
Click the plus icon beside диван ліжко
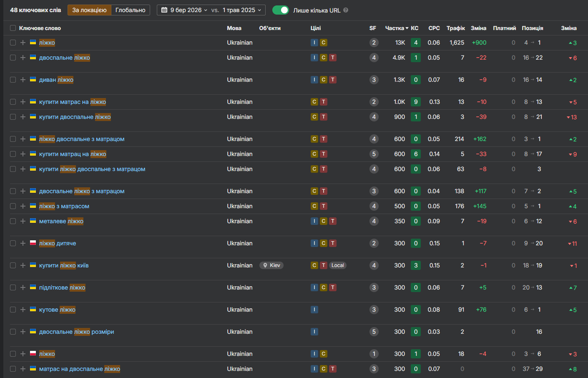click(x=23, y=80)
